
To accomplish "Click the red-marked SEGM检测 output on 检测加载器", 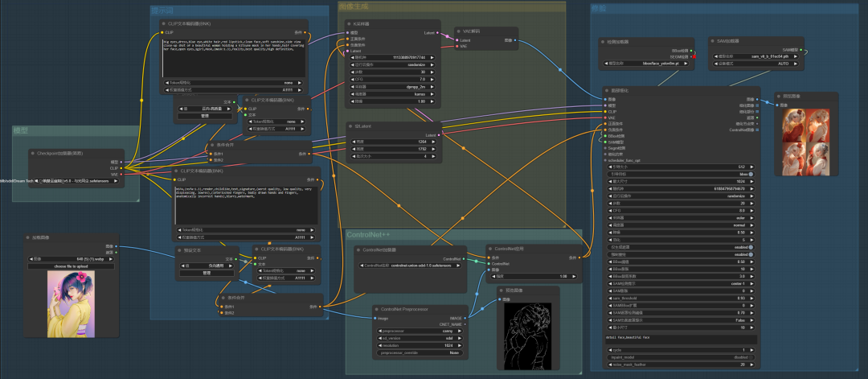I will coord(694,56).
